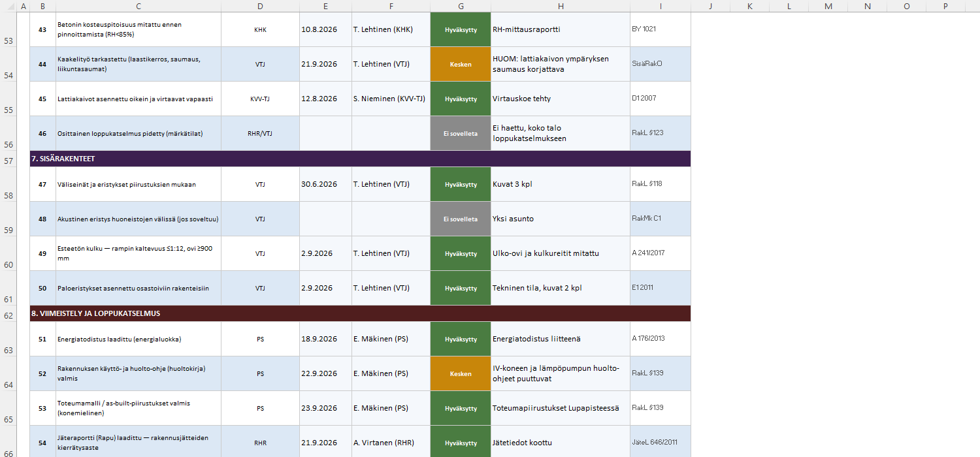
Task: Select column C header
Action: 139,6
